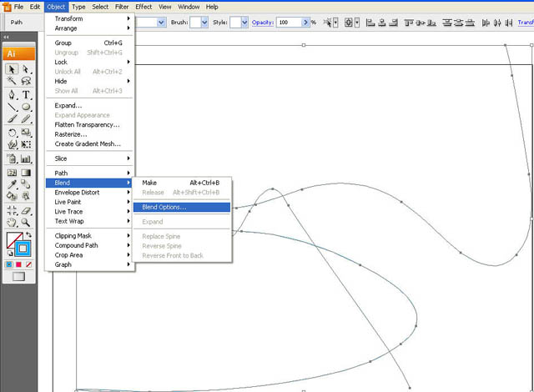Open the Edit menu
Viewport: 534px width, 392px height.
coord(35,7)
